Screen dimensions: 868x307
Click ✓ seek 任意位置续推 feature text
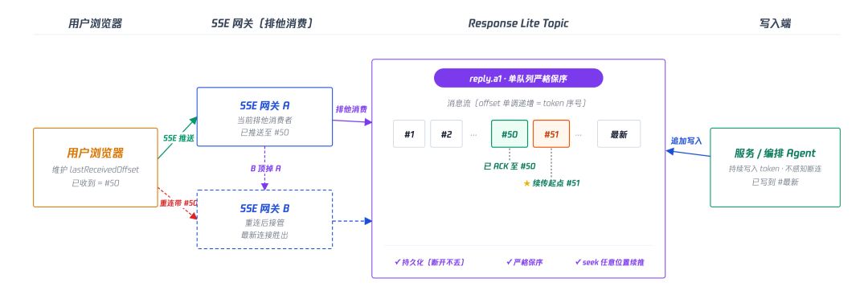coord(609,262)
